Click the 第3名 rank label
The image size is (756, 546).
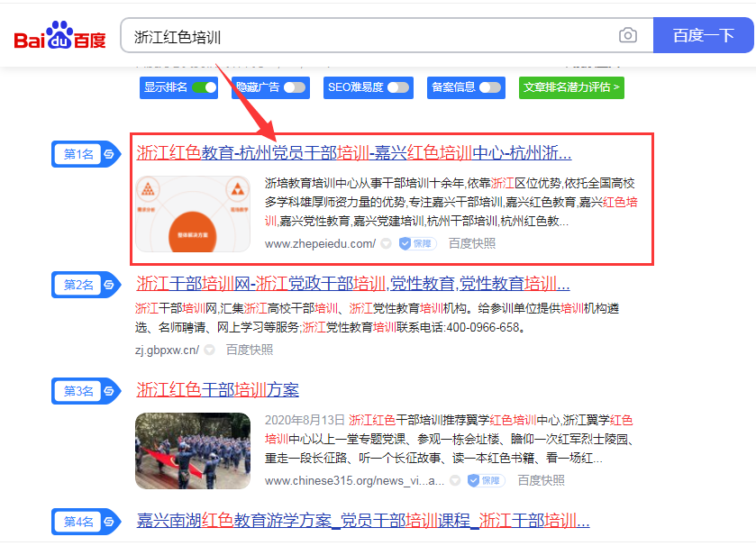coord(78,391)
